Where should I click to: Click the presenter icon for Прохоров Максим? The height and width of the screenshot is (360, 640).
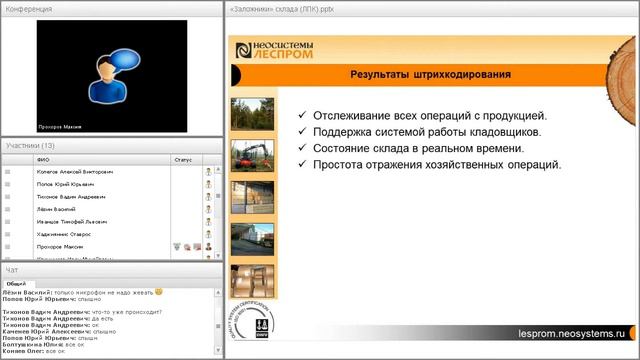click(x=208, y=247)
